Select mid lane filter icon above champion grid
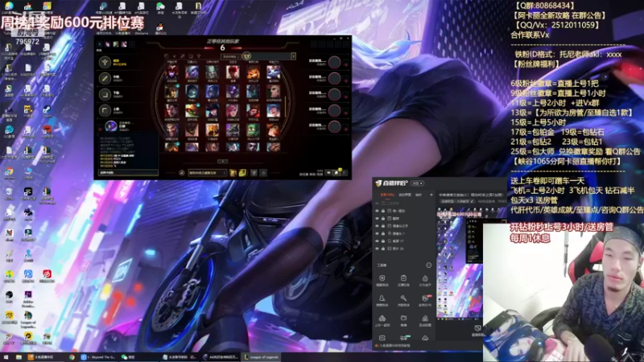The image size is (644, 362). 183,56
